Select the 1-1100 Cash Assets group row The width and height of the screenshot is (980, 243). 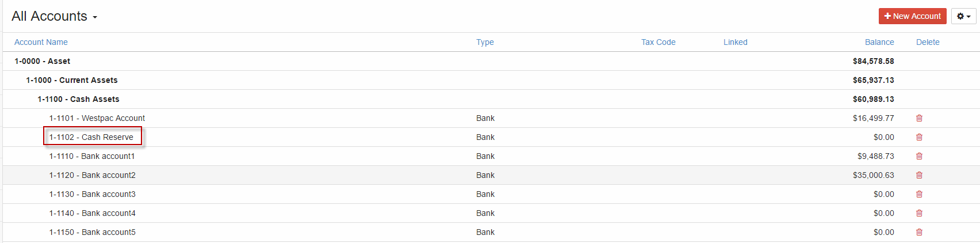[491, 99]
